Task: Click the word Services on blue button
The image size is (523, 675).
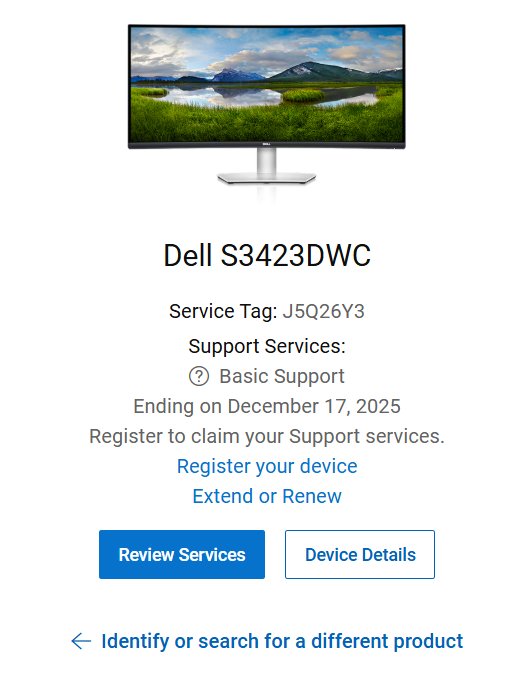Action: point(212,554)
